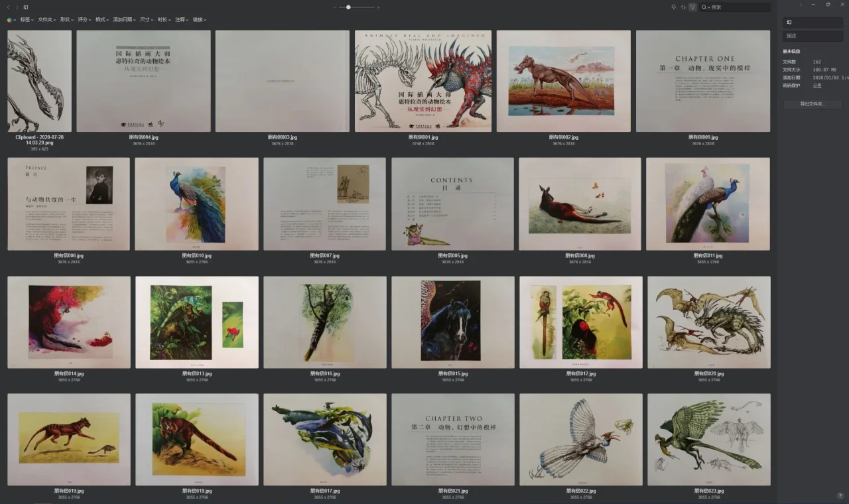Open the 注释 filter dropdown
Image resolution: width=849 pixels, height=504 pixels.
pos(182,20)
